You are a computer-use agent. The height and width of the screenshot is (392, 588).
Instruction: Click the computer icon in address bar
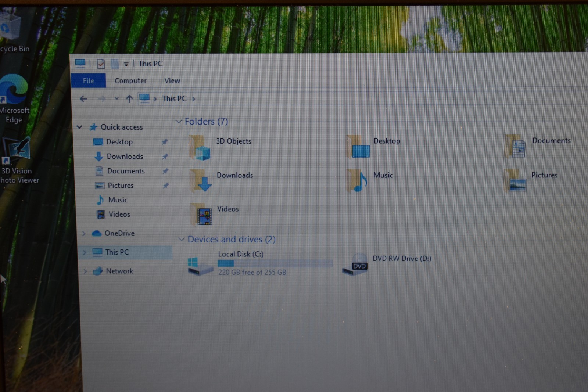point(144,98)
